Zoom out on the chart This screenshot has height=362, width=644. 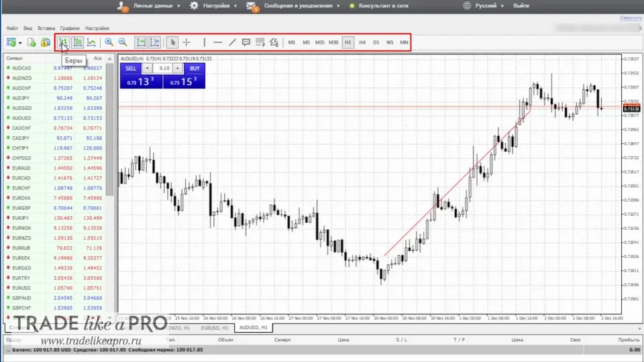(123, 42)
